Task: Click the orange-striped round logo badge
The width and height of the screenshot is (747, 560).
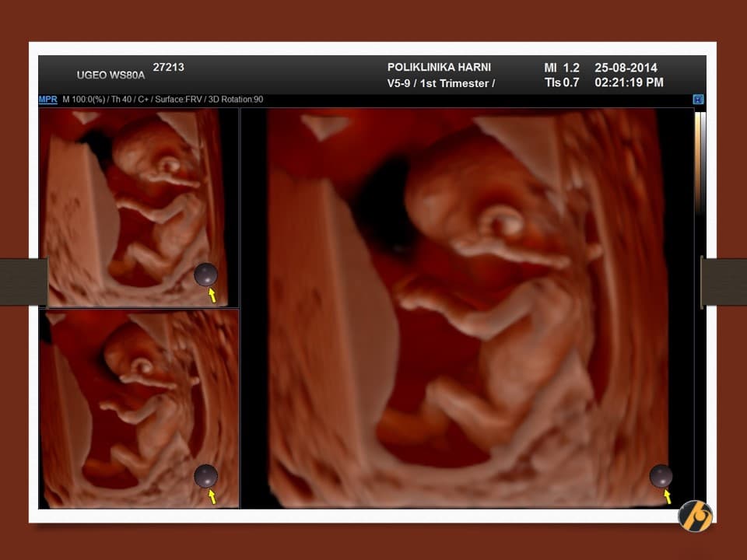Action: point(694,516)
